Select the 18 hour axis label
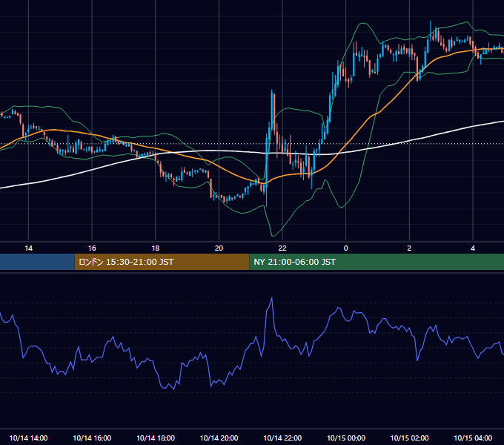The width and height of the screenshot is (504, 445). click(155, 248)
